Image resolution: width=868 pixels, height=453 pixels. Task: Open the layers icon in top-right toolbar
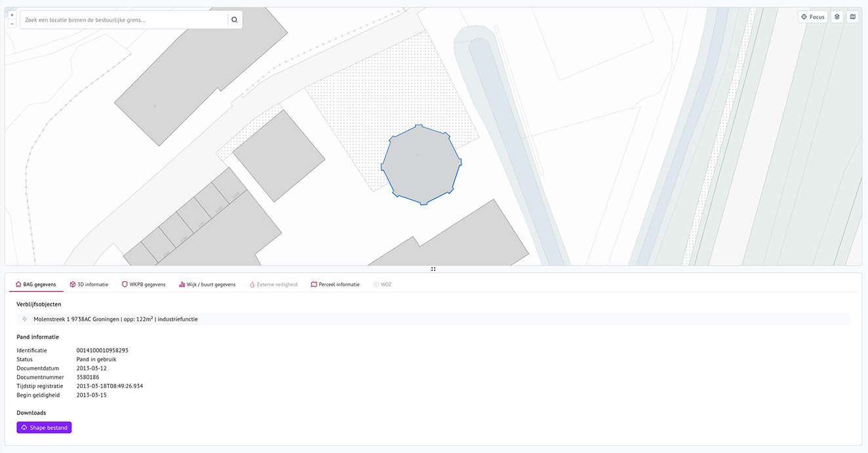click(x=837, y=16)
